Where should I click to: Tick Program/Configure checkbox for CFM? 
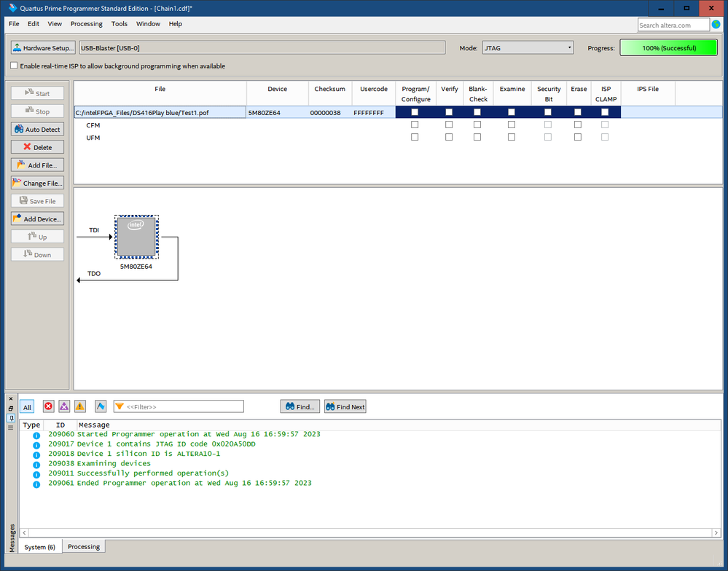click(415, 125)
